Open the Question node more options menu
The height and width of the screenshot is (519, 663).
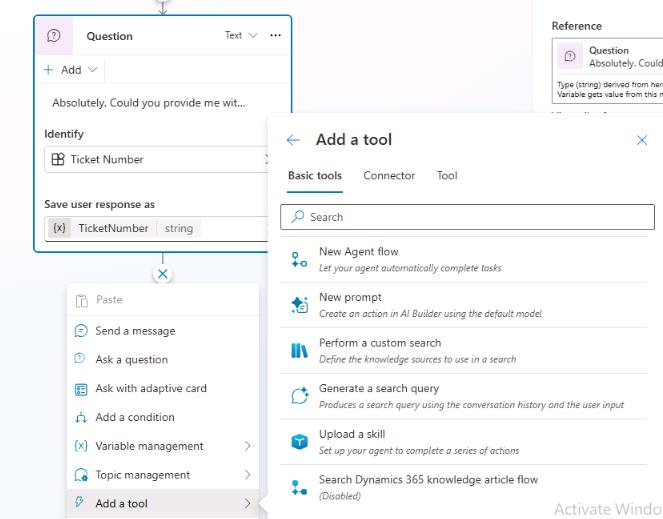[x=276, y=36]
